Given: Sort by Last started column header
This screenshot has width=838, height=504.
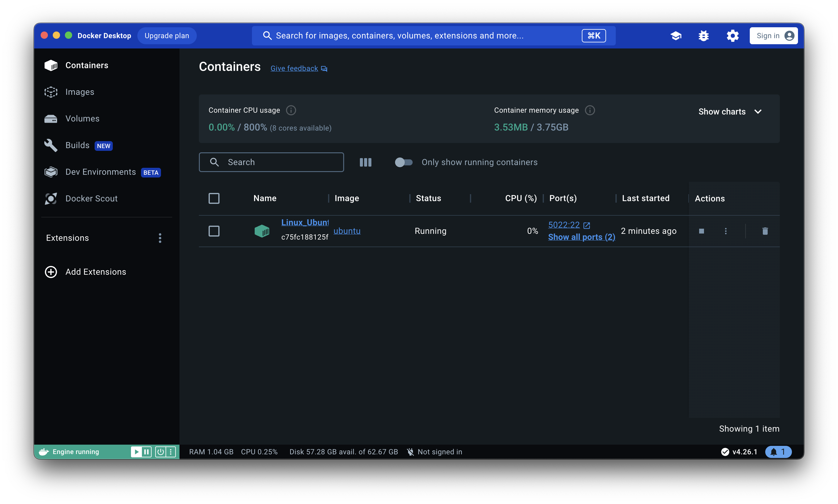Looking at the screenshot, I should coord(645,198).
